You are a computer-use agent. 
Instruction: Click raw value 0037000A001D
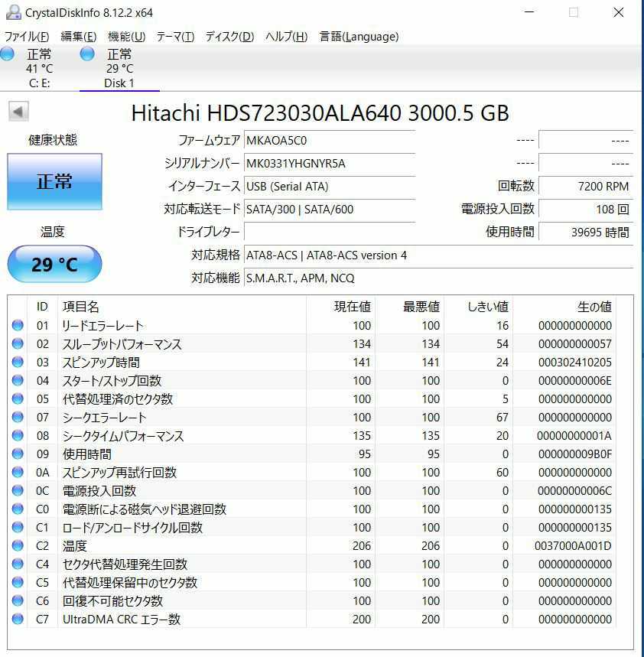point(573,546)
